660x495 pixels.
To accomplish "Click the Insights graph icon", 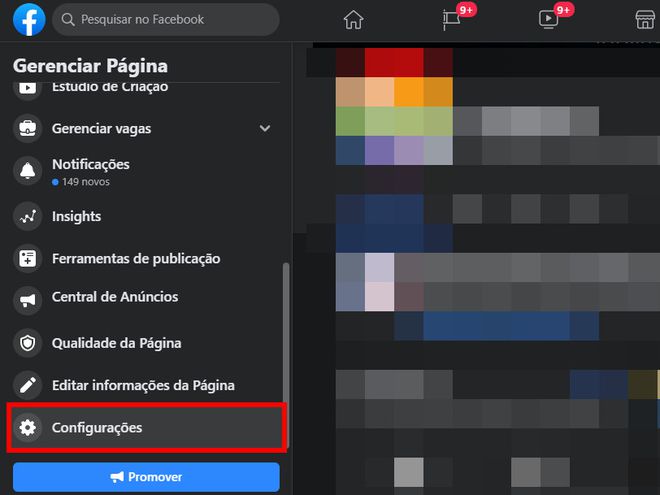I will tap(27, 216).
